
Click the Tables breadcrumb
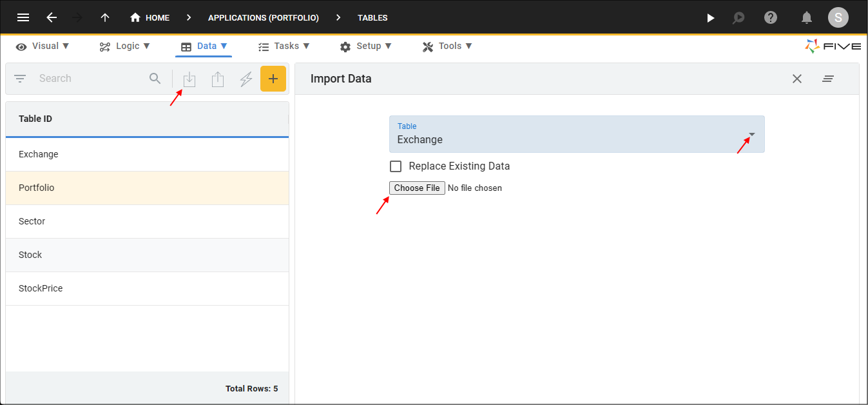click(372, 18)
